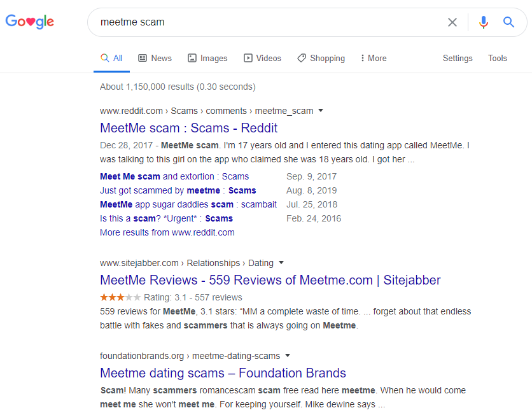This screenshot has height=415, width=532.
Task: Submit search with the magnifier icon
Action: (508, 22)
